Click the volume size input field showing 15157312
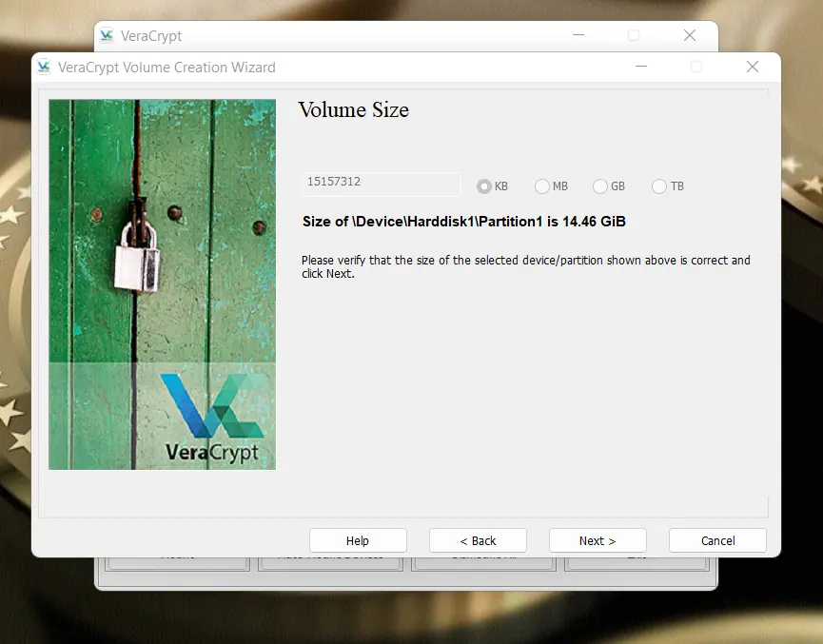 (x=382, y=184)
